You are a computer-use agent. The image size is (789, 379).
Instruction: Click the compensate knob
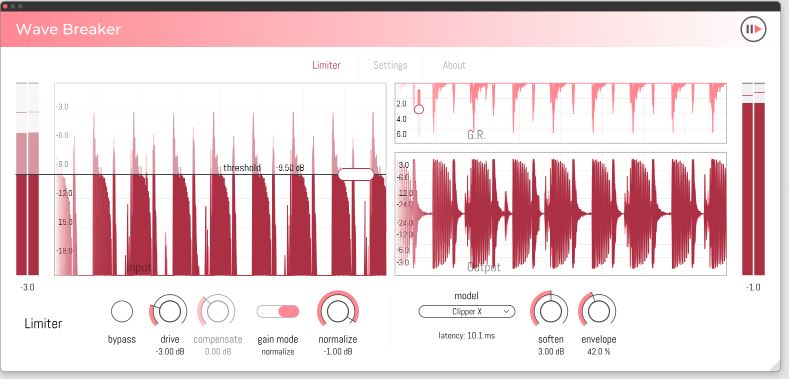tap(217, 312)
